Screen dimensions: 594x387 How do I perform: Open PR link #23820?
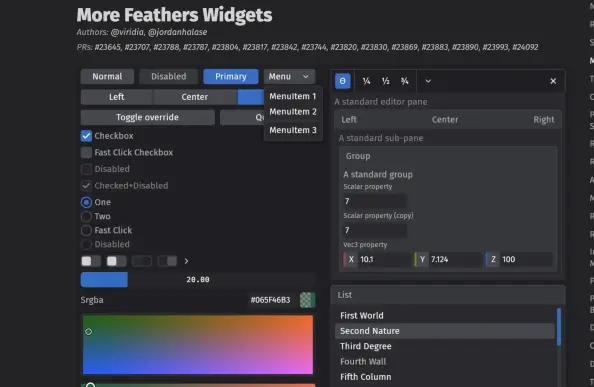tap(344, 47)
